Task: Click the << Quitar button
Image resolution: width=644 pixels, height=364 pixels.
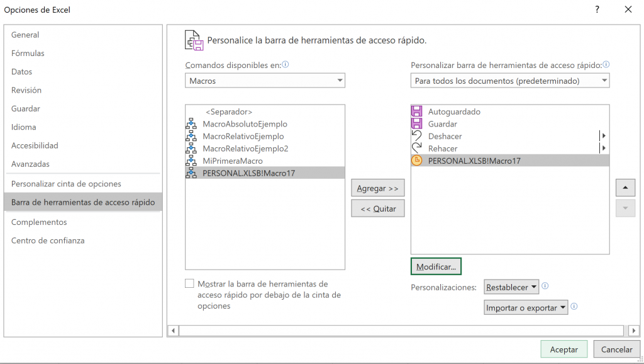Action: coord(378,208)
